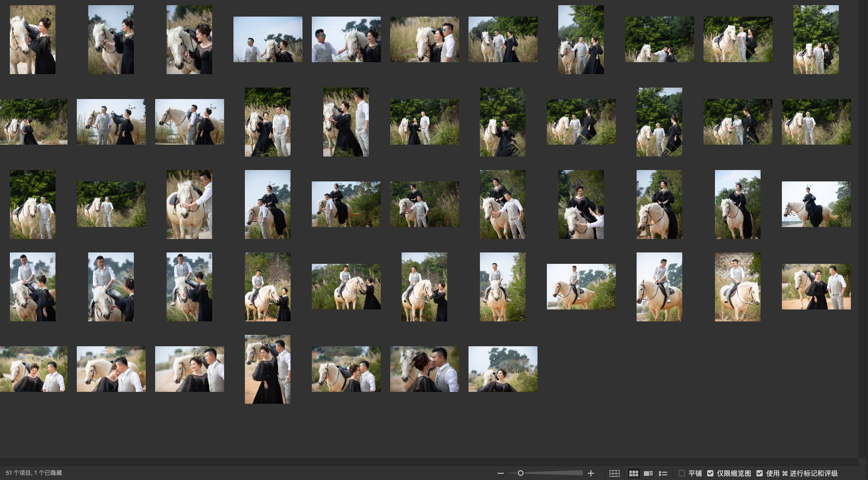Uncheck 使用 ⌘ 进行标记和评级 checkbox
The image size is (868, 480).
(760, 473)
